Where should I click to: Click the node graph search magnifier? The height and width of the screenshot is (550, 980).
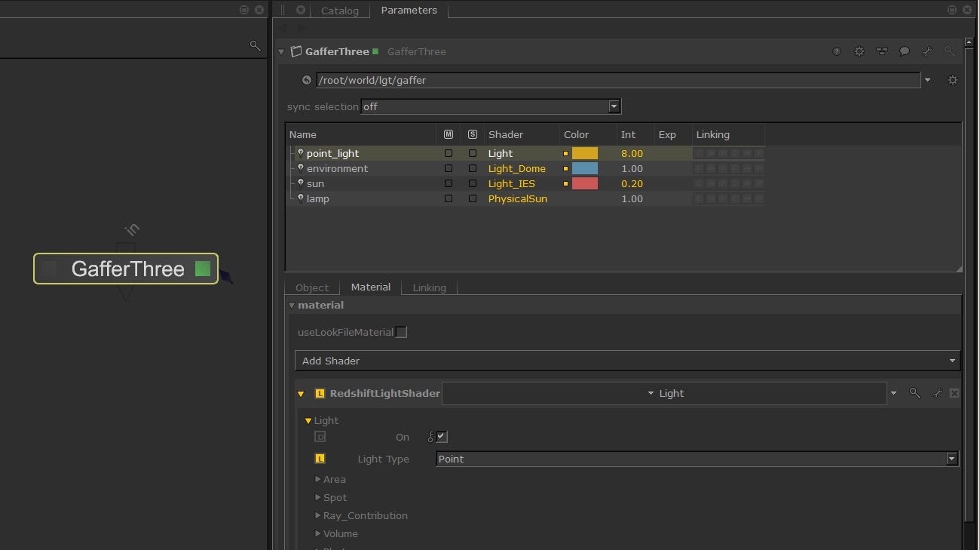[255, 46]
